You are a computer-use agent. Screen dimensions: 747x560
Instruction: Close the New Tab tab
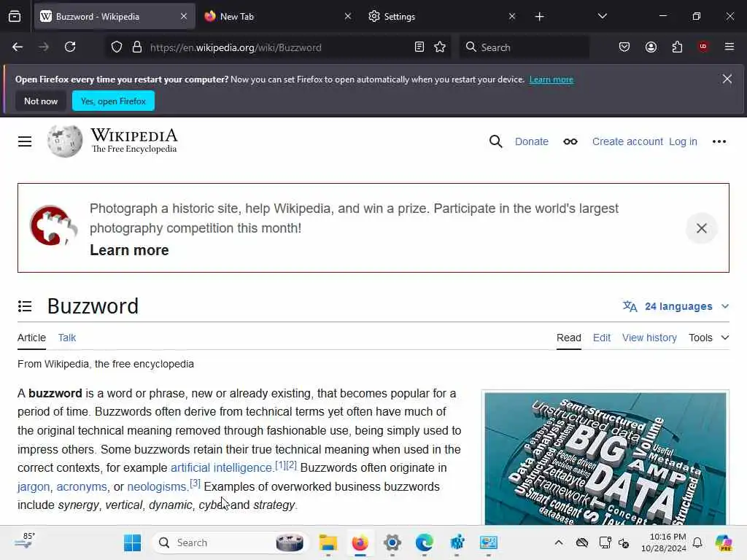pos(348,17)
